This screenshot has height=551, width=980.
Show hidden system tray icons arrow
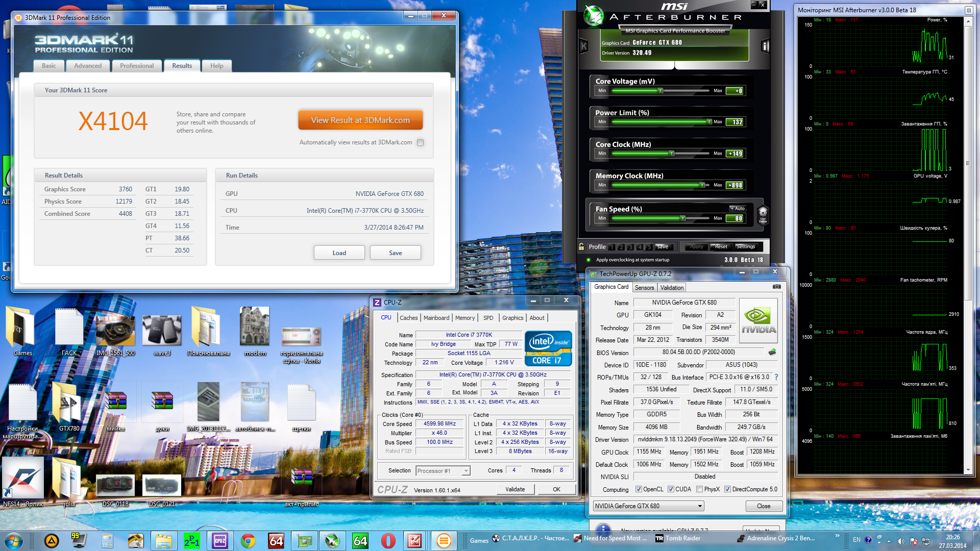[889, 541]
